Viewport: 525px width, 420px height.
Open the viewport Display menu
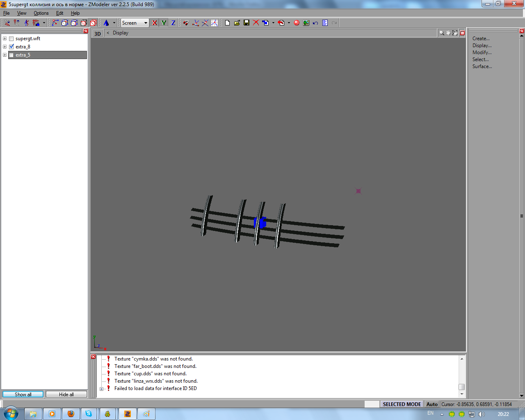(x=121, y=33)
